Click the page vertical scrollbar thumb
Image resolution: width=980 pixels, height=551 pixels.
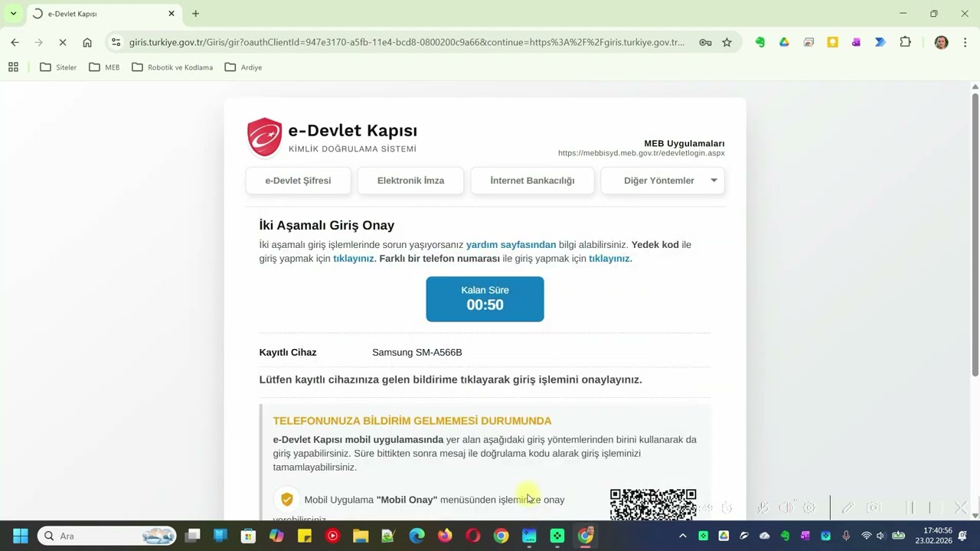tap(975, 234)
